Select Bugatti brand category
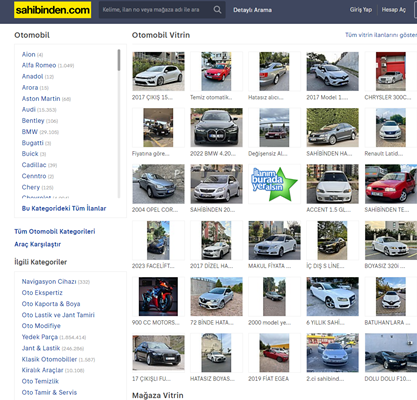417x400 pixels. (33, 143)
